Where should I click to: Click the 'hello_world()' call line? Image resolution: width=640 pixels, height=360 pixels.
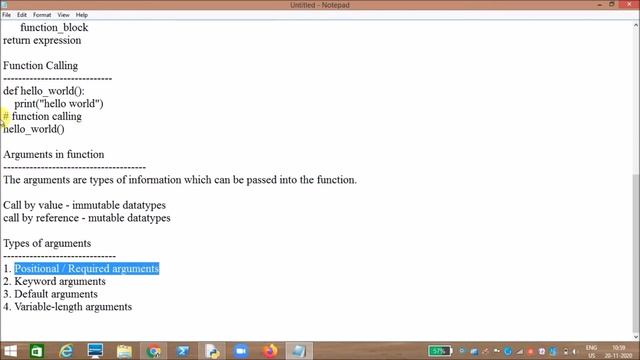point(34,129)
